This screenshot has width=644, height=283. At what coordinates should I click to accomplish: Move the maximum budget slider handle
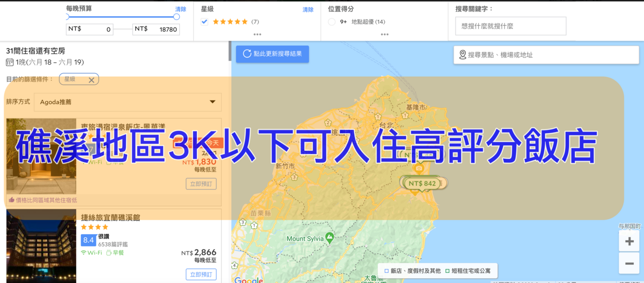pos(177,17)
